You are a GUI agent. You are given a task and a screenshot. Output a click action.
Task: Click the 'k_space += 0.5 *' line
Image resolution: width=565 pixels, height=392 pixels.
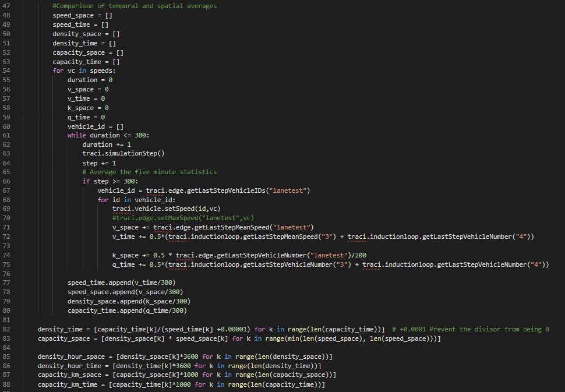(239, 256)
